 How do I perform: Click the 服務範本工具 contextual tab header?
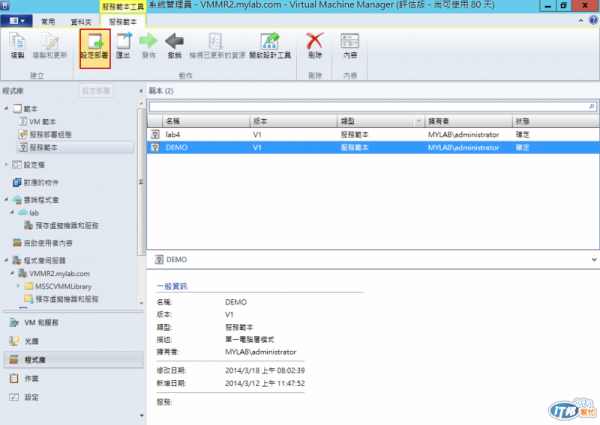123,7
